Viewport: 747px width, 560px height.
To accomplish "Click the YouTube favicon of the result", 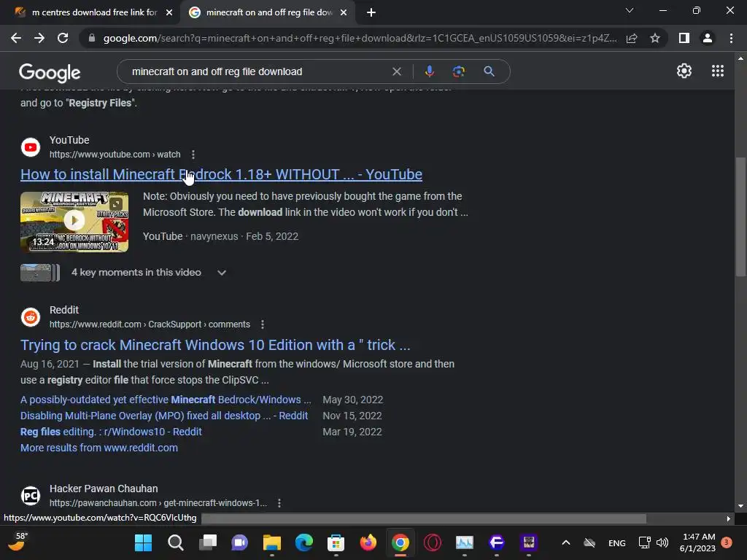I will click(x=31, y=147).
